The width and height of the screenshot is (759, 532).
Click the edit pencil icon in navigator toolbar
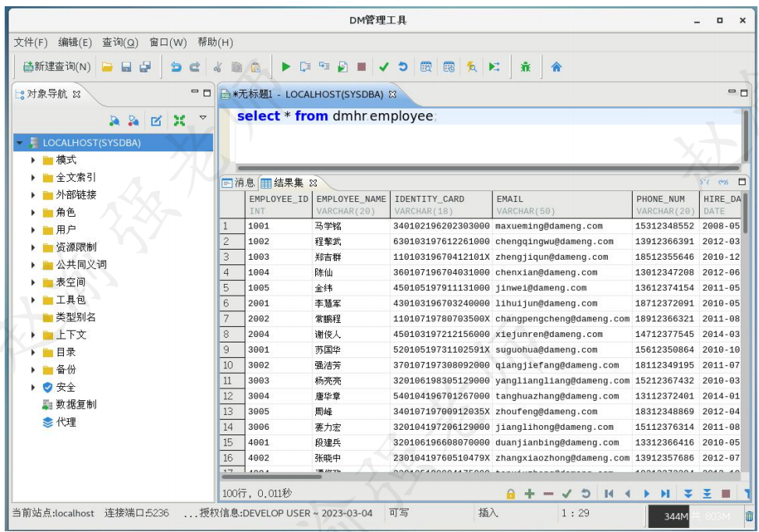pyautogui.click(x=156, y=121)
